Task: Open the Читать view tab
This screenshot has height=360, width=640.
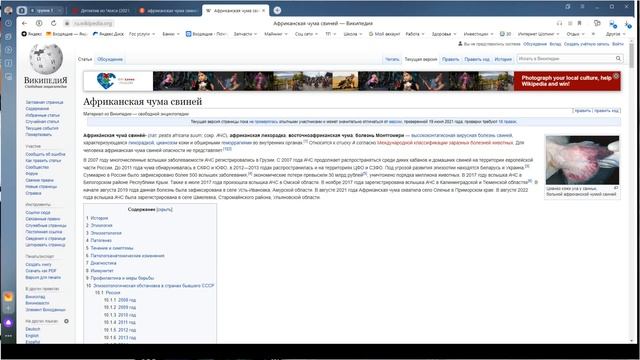Action: [392, 59]
